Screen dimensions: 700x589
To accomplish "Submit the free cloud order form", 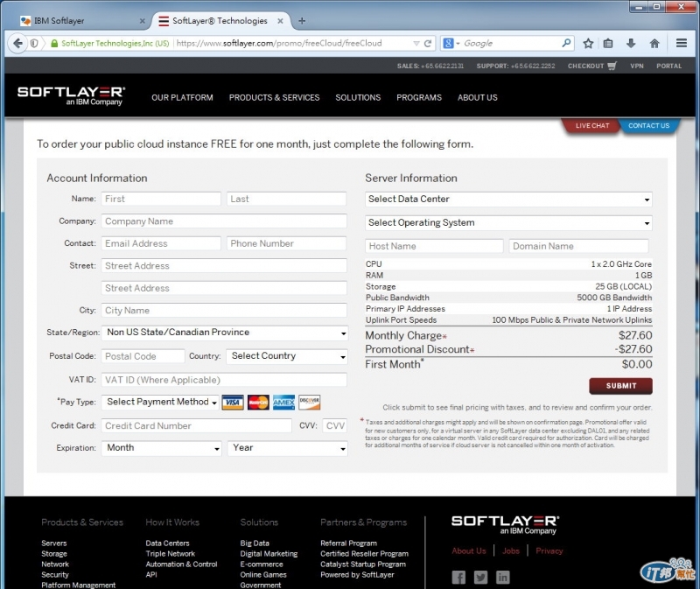I will pos(620,386).
